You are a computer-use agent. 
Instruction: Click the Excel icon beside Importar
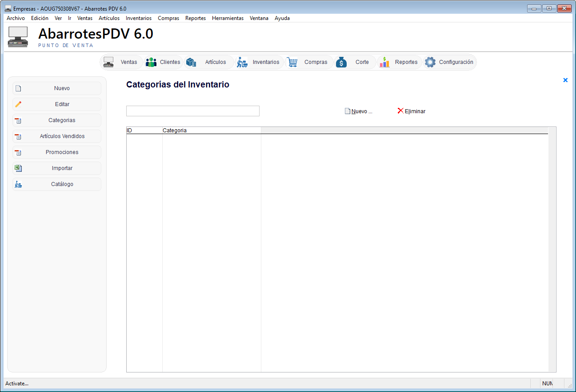pyautogui.click(x=18, y=168)
